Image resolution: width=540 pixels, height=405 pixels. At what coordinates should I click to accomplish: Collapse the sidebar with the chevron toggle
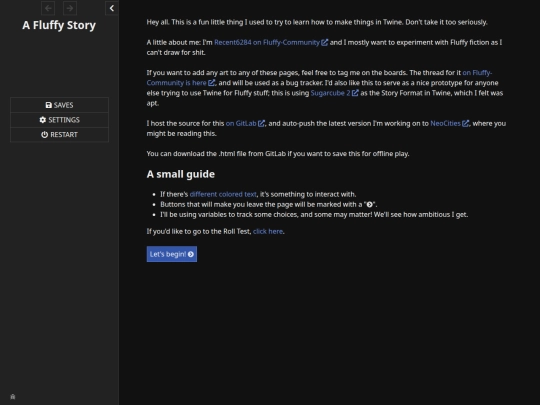click(x=112, y=8)
